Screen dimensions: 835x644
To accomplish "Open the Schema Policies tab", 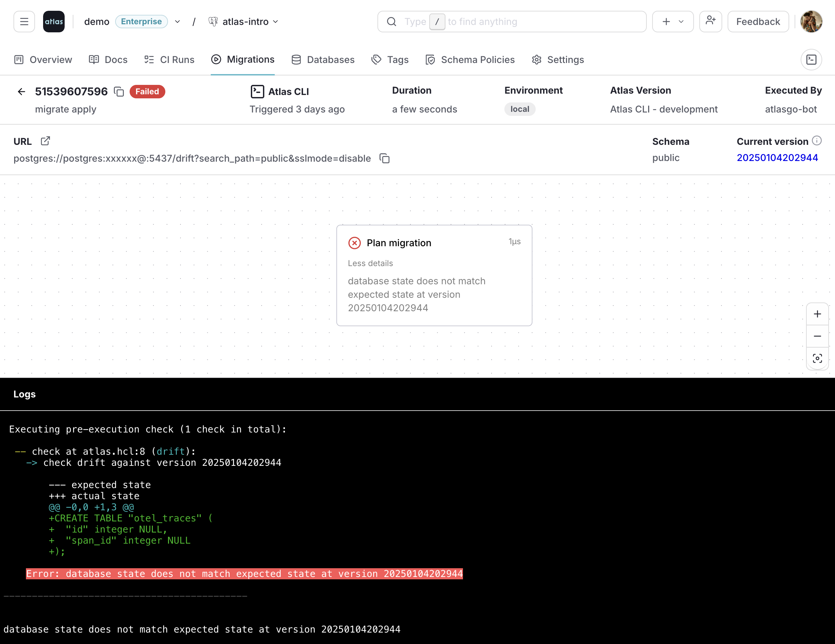I will coord(470,60).
